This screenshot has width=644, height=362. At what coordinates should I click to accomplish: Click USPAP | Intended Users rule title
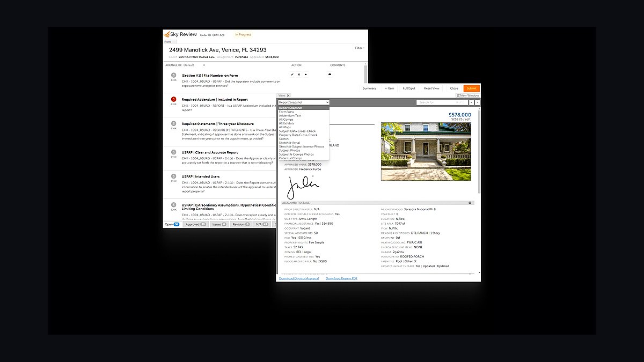pyautogui.click(x=201, y=176)
